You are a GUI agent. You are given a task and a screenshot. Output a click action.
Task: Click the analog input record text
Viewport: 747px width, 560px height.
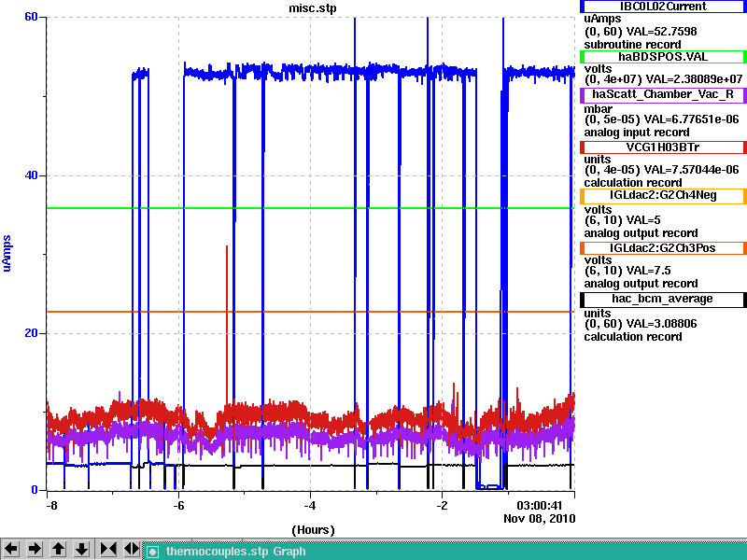(637, 133)
